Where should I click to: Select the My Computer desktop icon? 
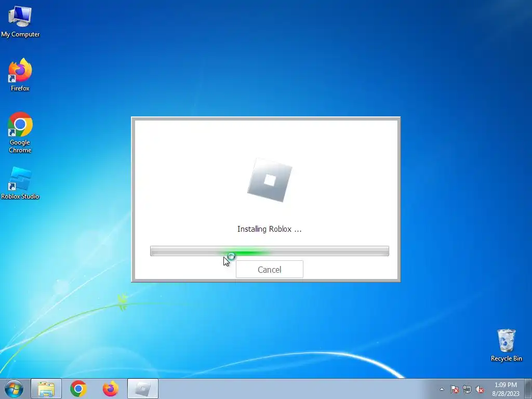pos(20,21)
